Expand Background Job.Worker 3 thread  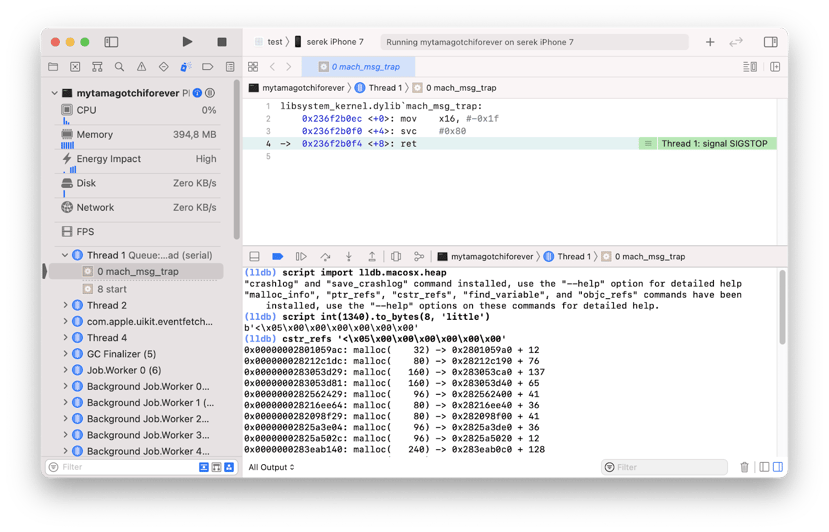tap(65, 435)
